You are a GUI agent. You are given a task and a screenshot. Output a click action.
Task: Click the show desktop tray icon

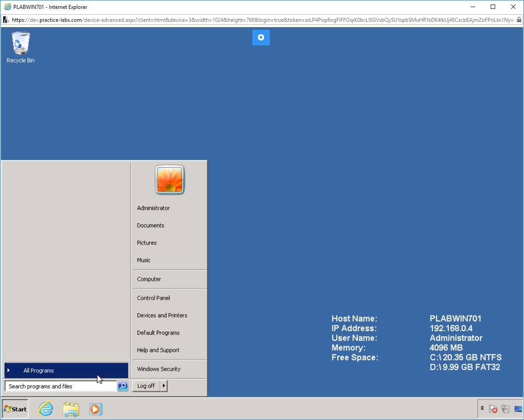coord(518,408)
